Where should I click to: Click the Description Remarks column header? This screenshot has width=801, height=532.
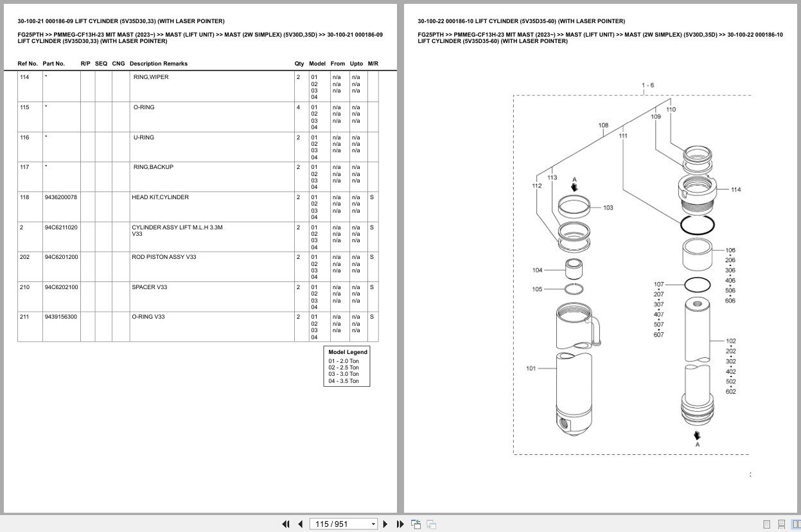159,64
